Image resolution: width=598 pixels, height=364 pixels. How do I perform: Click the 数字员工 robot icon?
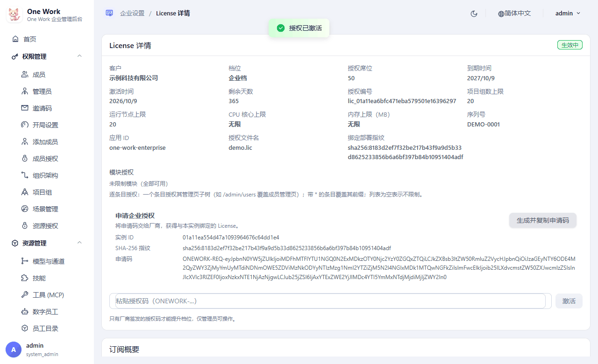[x=25, y=312]
